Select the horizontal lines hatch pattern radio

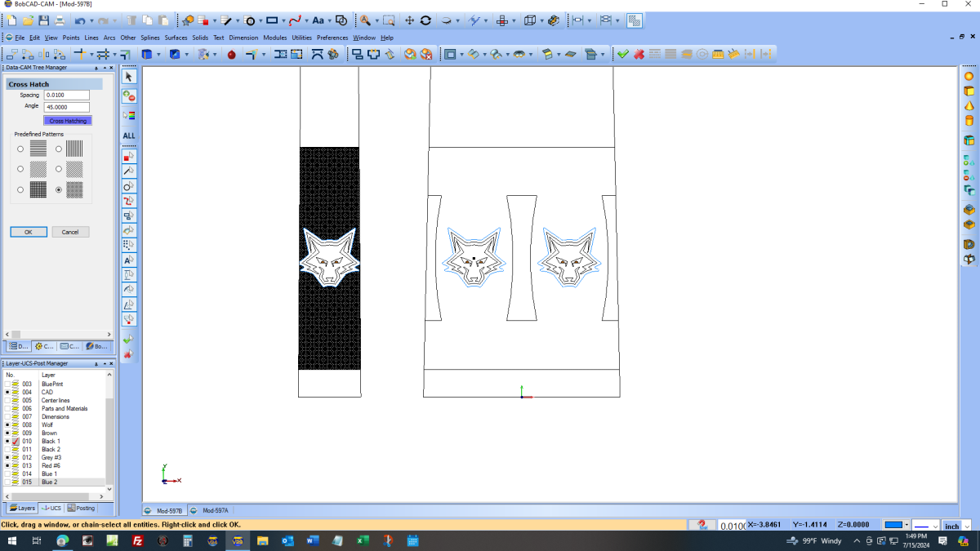tap(20, 149)
